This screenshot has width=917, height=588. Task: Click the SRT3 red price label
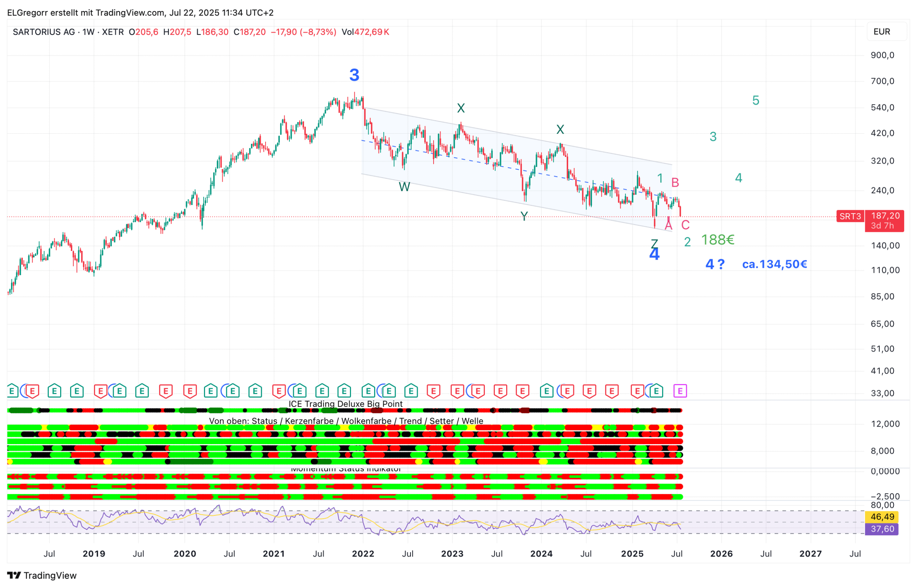tap(850, 216)
